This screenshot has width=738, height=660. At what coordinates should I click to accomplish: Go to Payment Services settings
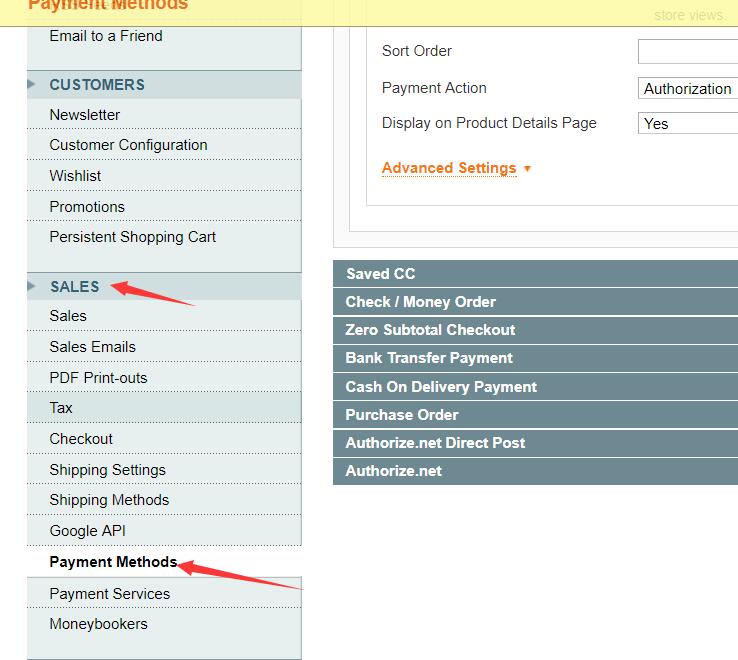[x=110, y=594]
